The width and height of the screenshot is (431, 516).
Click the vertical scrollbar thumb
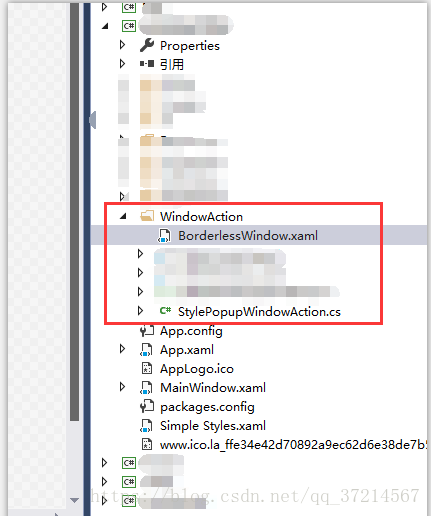coord(75,212)
